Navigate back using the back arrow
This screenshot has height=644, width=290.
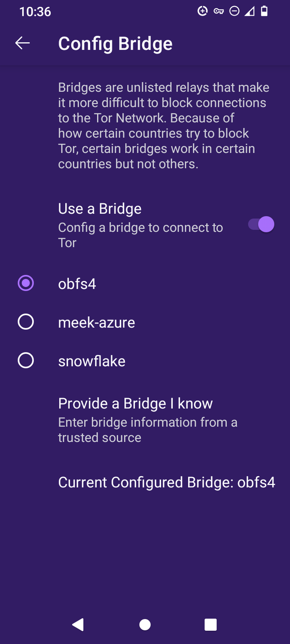tap(22, 43)
